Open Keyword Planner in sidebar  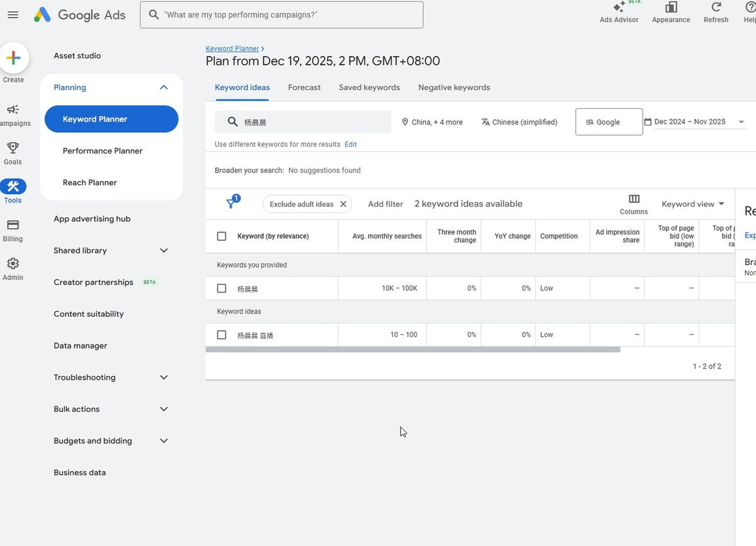pyautogui.click(x=112, y=119)
